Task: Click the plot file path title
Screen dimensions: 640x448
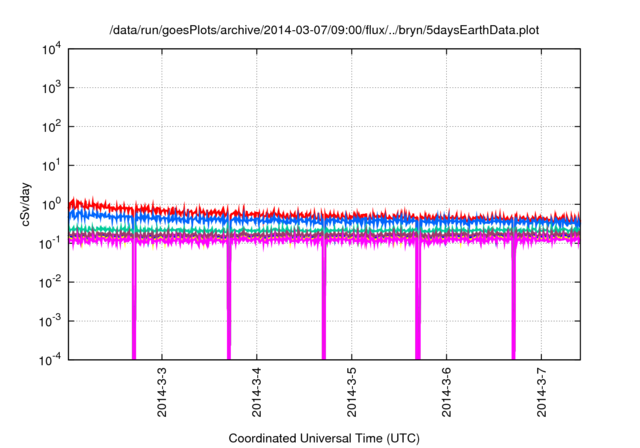Action: (324, 31)
